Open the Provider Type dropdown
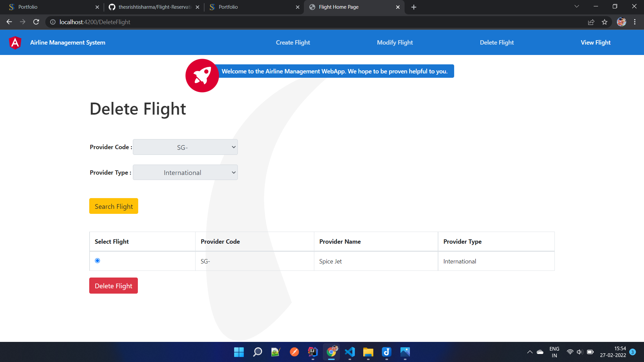This screenshot has height=362, width=644. click(x=185, y=172)
